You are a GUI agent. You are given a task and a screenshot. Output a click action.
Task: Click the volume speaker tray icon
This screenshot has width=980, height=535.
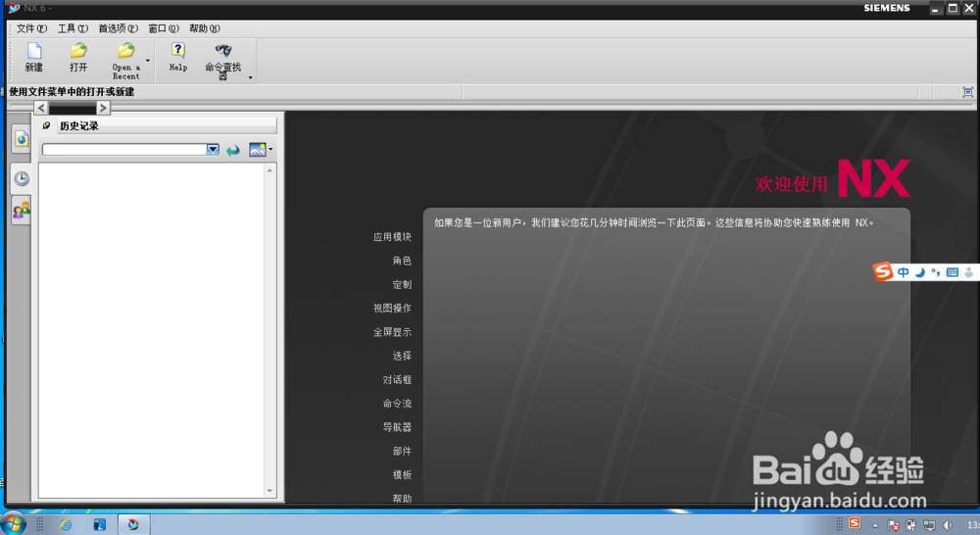(948, 525)
